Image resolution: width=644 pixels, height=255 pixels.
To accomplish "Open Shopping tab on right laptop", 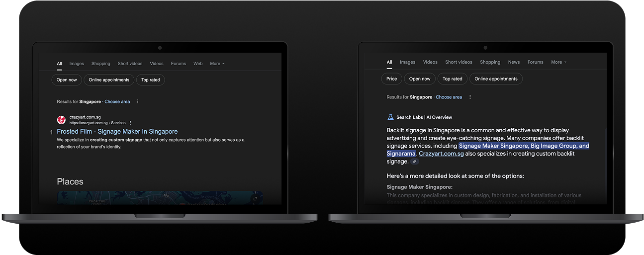I will [x=490, y=62].
